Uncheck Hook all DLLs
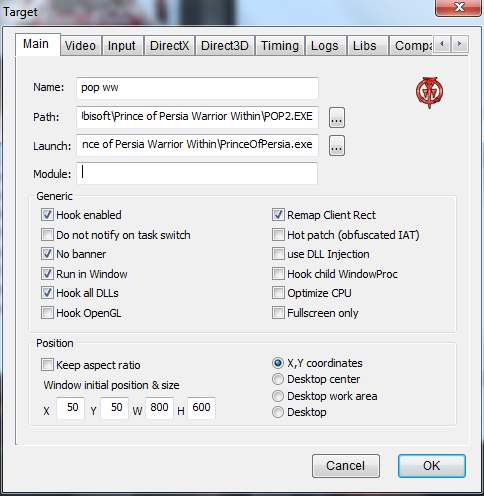 coord(47,293)
